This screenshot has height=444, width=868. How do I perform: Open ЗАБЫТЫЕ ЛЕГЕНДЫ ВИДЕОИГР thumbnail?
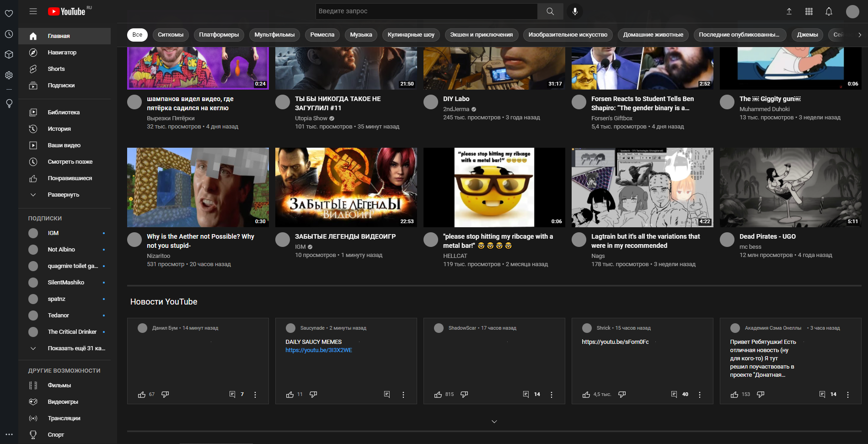346,187
